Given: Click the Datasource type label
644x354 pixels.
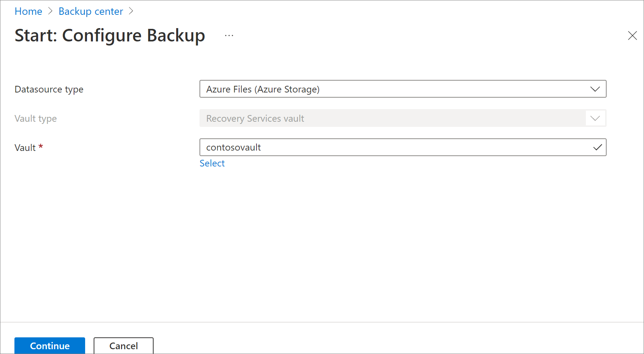Looking at the screenshot, I should click(49, 90).
